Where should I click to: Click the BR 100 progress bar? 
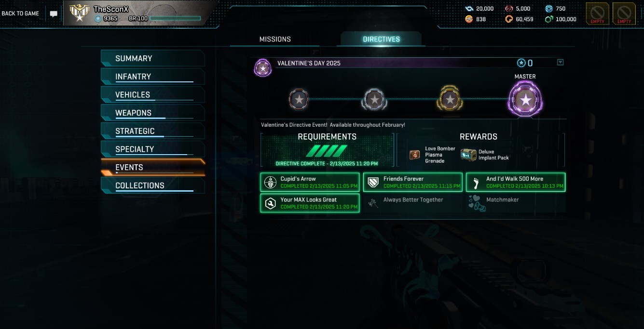(x=175, y=18)
